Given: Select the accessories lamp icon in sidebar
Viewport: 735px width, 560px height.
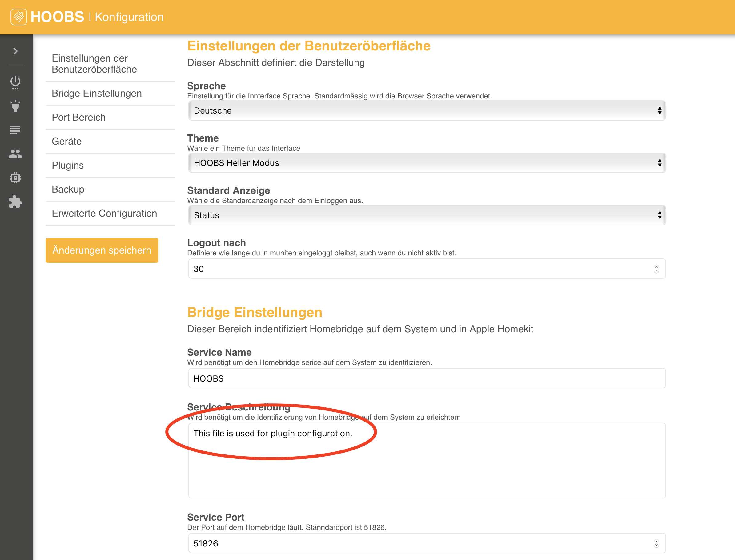Looking at the screenshot, I should (15, 106).
